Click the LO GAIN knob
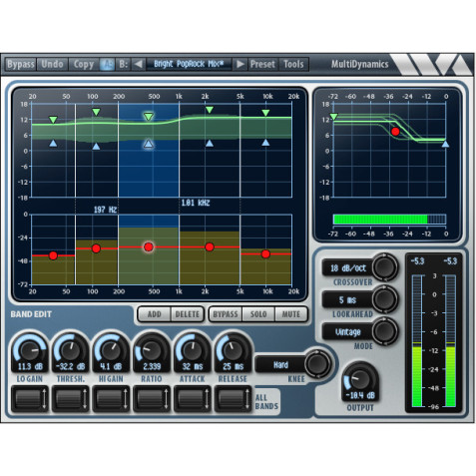476x476 pixels. [x=30, y=351]
